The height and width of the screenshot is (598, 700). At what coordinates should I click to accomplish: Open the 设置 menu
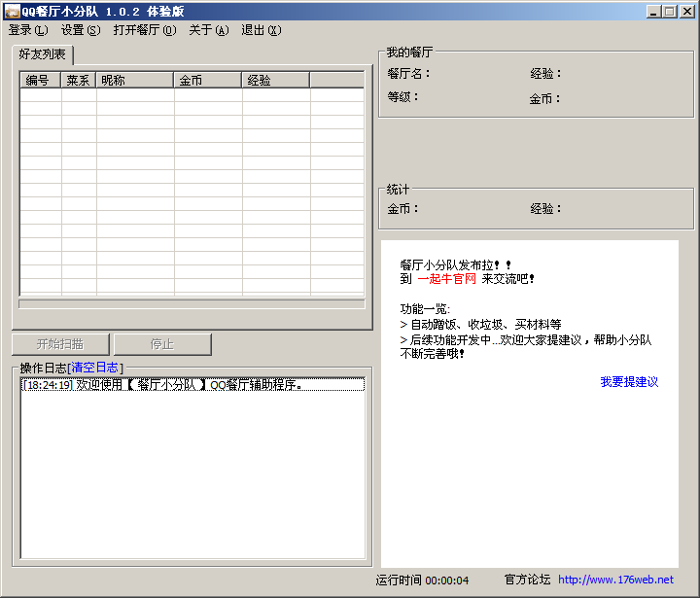pyautogui.click(x=80, y=30)
